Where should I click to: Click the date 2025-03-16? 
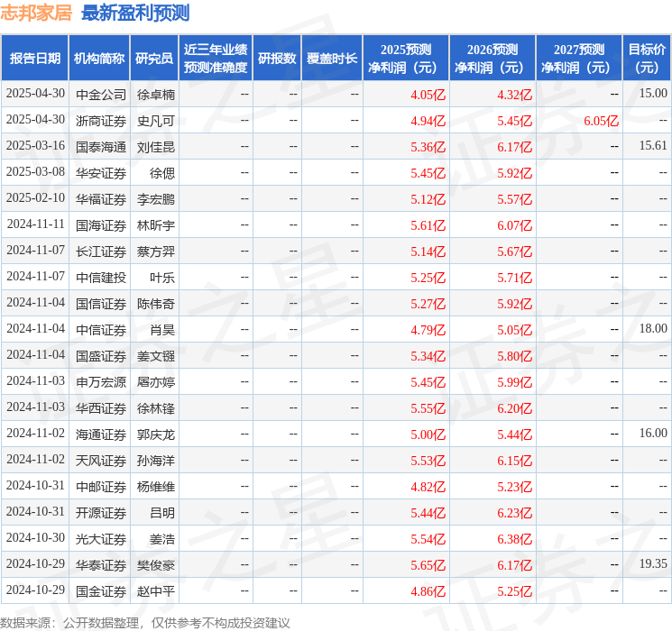click(x=35, y=146)
